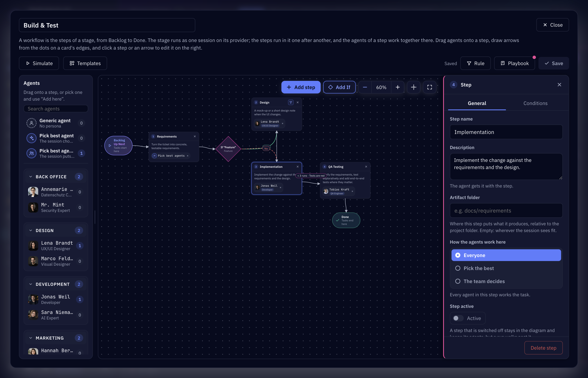588x378 pixels.
Task: Click the Search agents field
Action: (56, 109)
